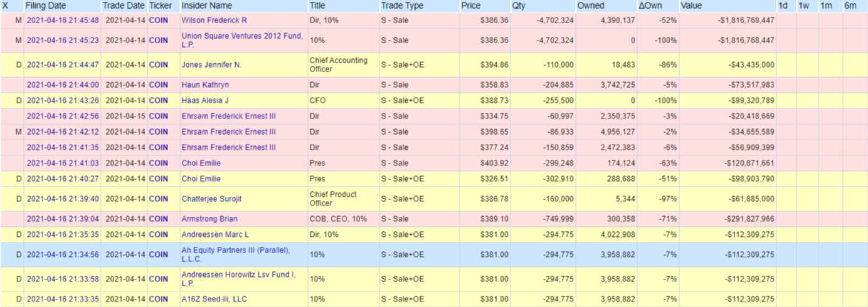Click the 1m performance column header
The image size is (868, 307).
827,6
